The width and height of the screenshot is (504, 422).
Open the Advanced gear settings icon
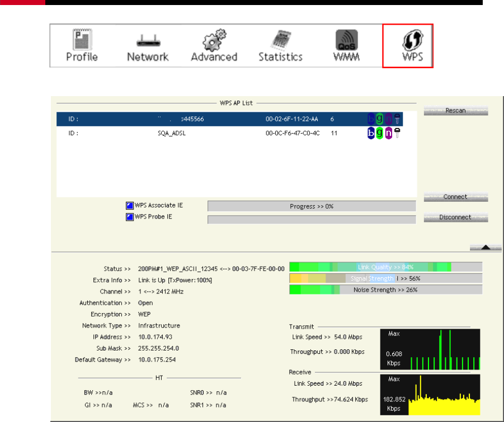(x=214, y=45)
